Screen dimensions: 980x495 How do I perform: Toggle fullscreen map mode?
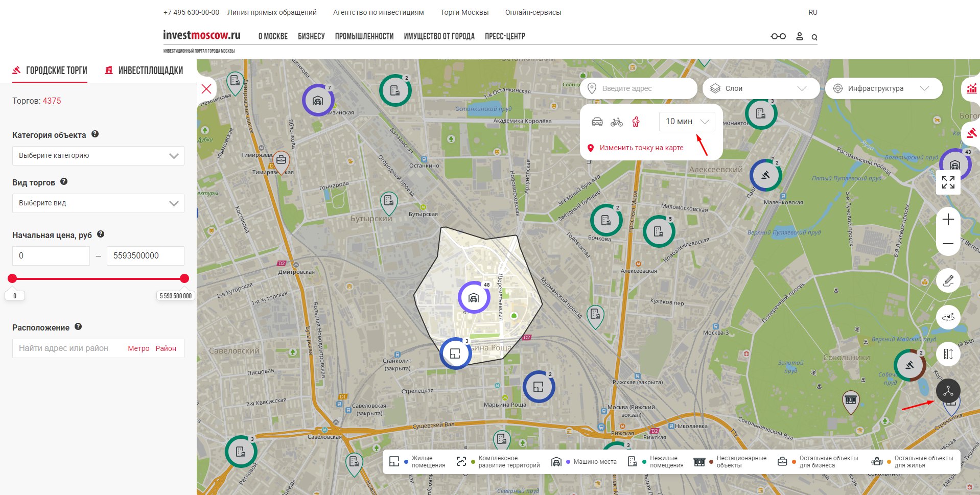948,182
